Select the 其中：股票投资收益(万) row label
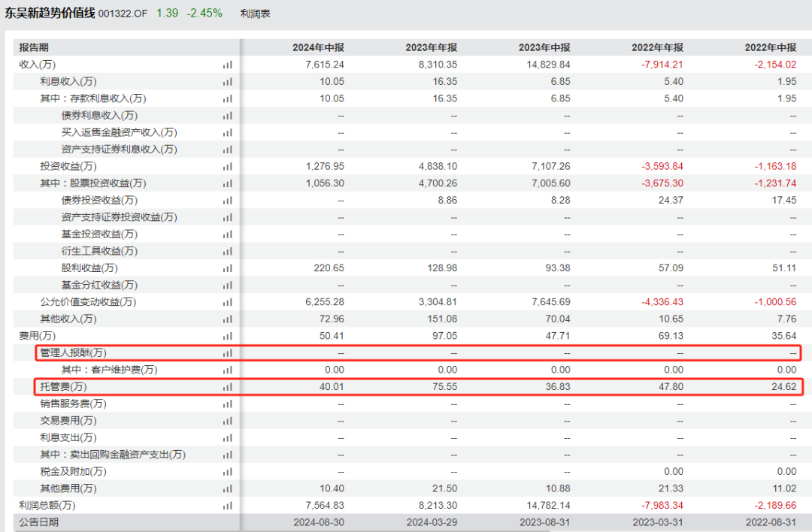This screenshot has width=812, height=532. point(93,183)
